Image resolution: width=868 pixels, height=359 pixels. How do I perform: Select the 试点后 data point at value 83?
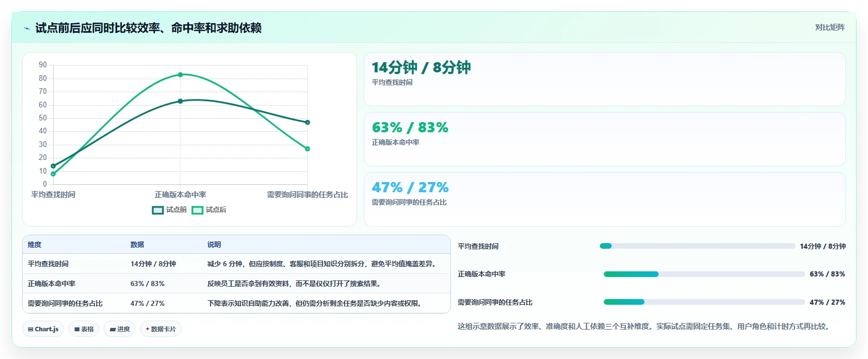(180, 75)
